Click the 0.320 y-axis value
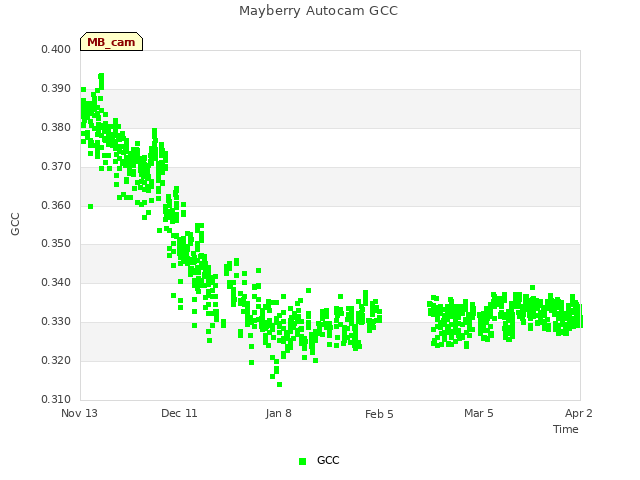 pos(56,360)
